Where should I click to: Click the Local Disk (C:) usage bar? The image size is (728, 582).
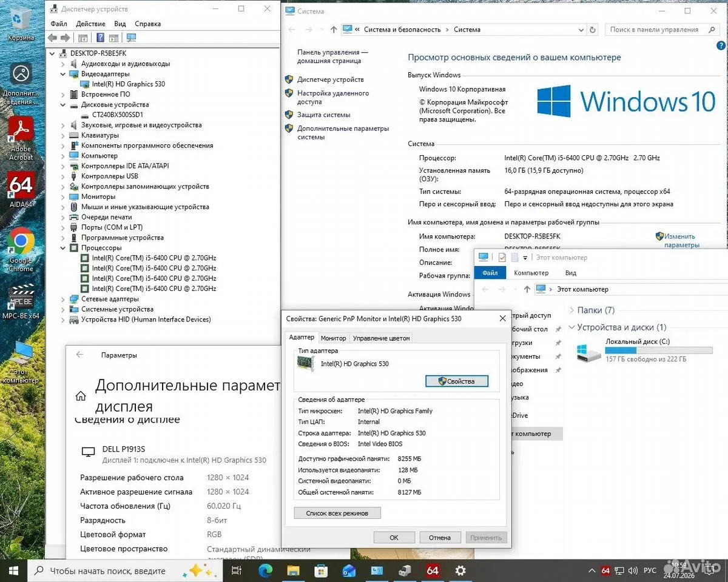click(x=659, y=350)
